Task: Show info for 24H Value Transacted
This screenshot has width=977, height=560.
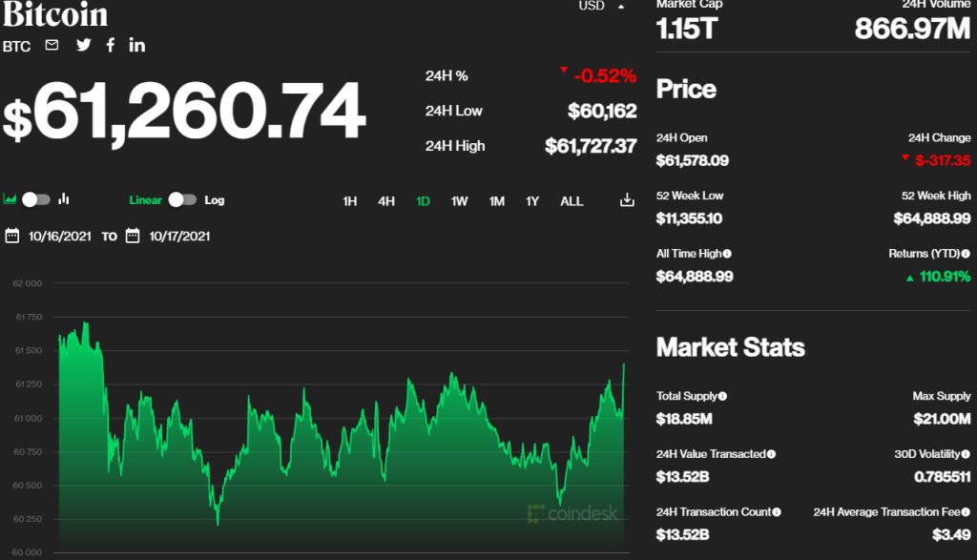Action: coord(771,454)
